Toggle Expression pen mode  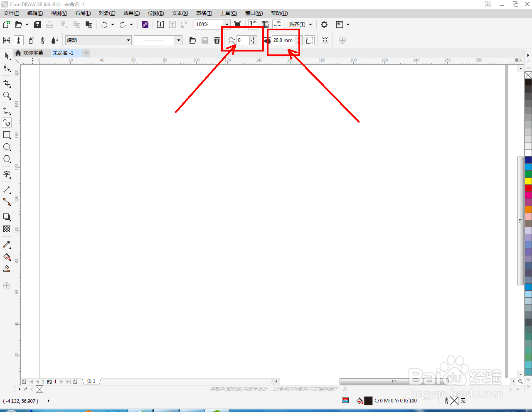[x=54, y=40]
